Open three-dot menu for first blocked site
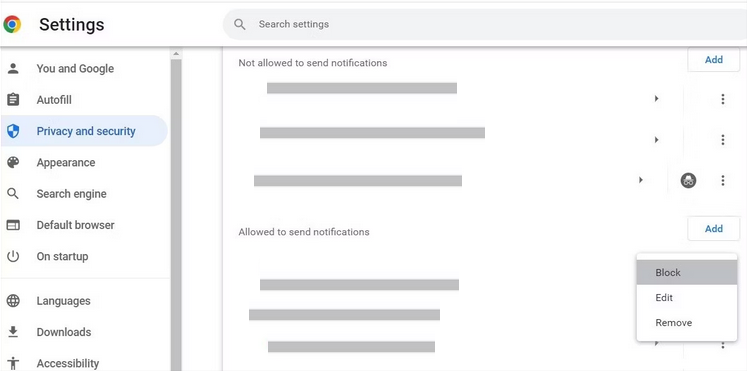This screenshot has height=371, width=747. coord(723,99)
